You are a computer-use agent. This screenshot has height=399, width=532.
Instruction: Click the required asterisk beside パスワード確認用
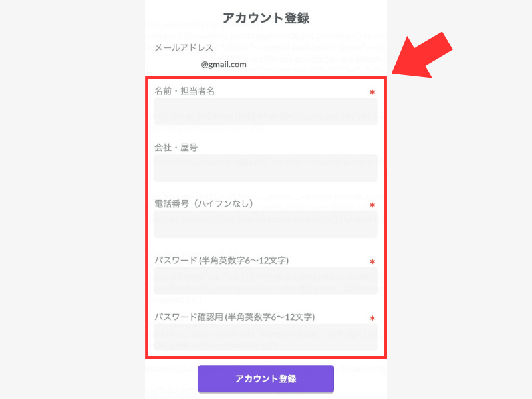coord(372,319)
